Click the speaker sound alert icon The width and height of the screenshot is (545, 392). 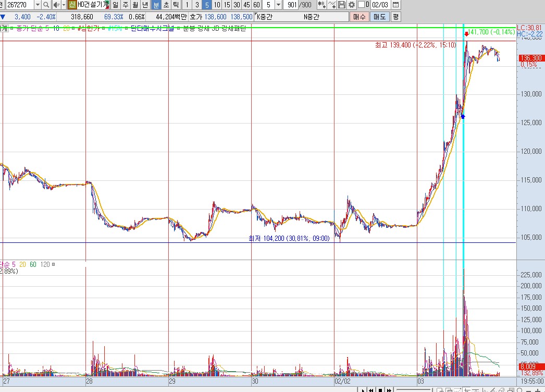pos(56,5)
